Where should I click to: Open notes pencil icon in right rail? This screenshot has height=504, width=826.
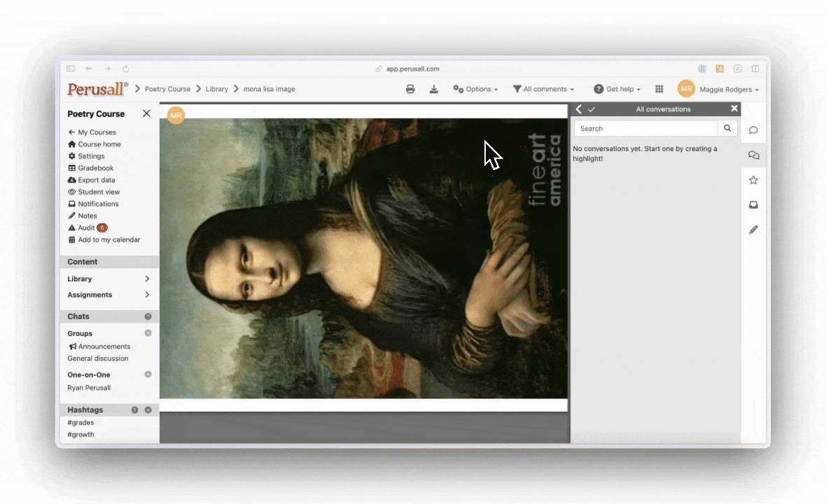coord(753,230)
